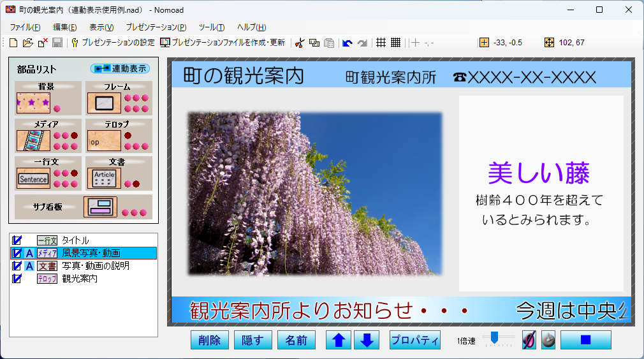Click the 隠す button
This screenshot has width=644, height=359.
[253, 340]
